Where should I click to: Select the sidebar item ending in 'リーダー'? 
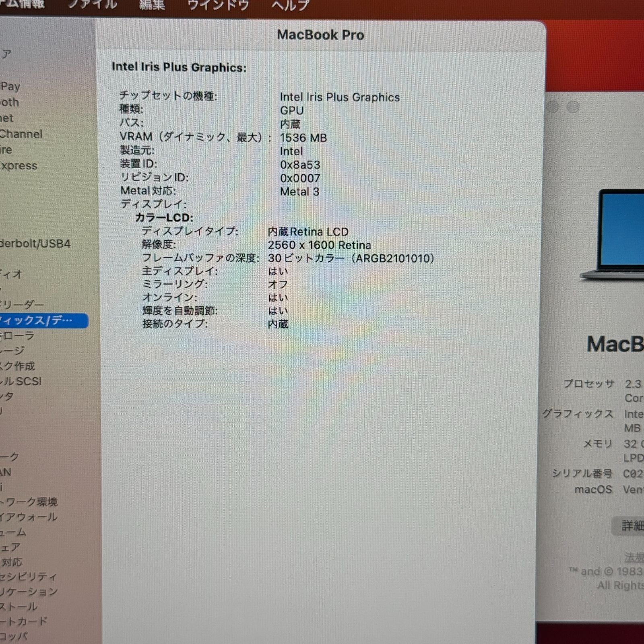click(x=22, y=305)
